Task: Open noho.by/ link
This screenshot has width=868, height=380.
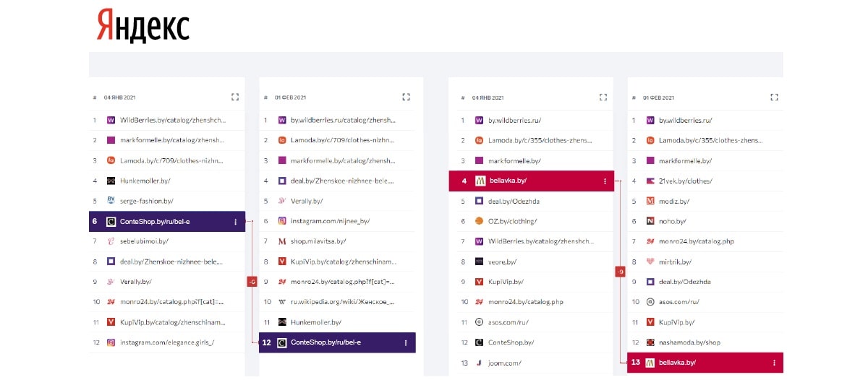Action: [x=673, y=221]
